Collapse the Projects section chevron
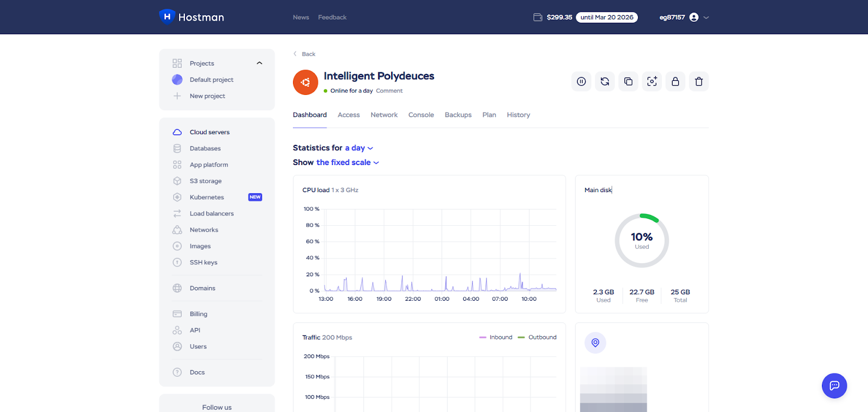The height and width of the screenshot is (412, 868). [x=259, y=64]
